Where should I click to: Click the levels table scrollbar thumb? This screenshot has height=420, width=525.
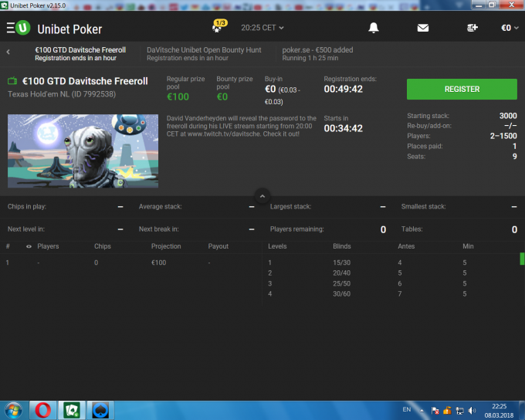coord(522,259)
